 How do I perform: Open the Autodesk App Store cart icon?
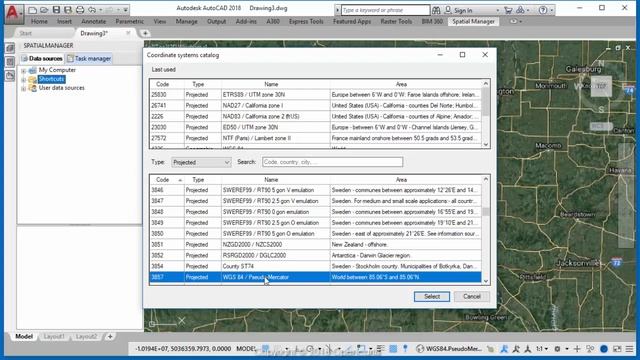(508, 10)
